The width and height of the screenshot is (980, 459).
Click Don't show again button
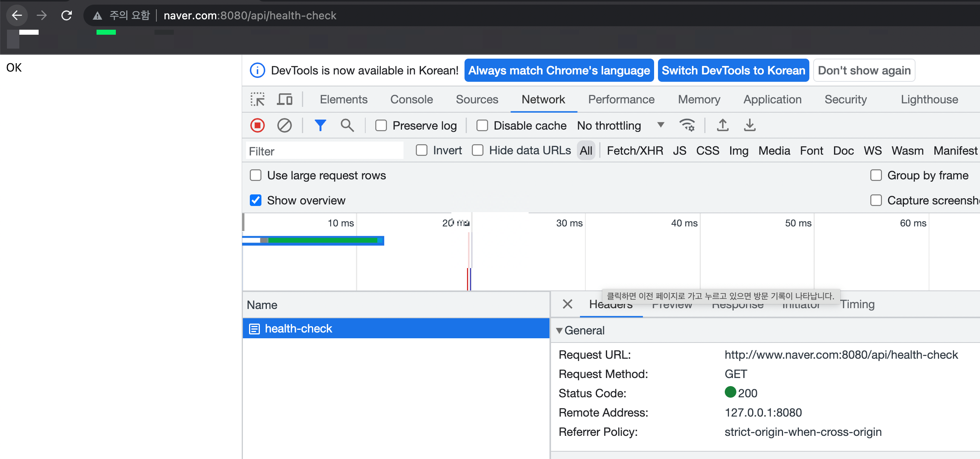tap(864, 71)
